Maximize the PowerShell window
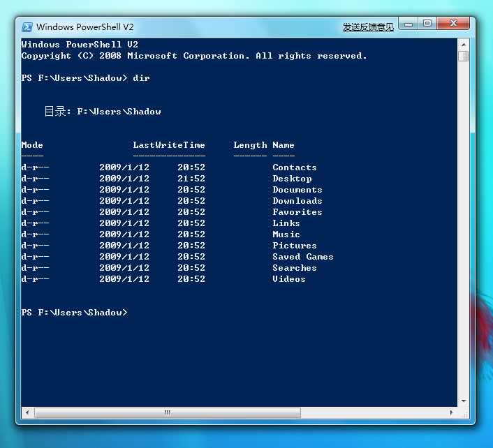 click(x=427, y=24)
